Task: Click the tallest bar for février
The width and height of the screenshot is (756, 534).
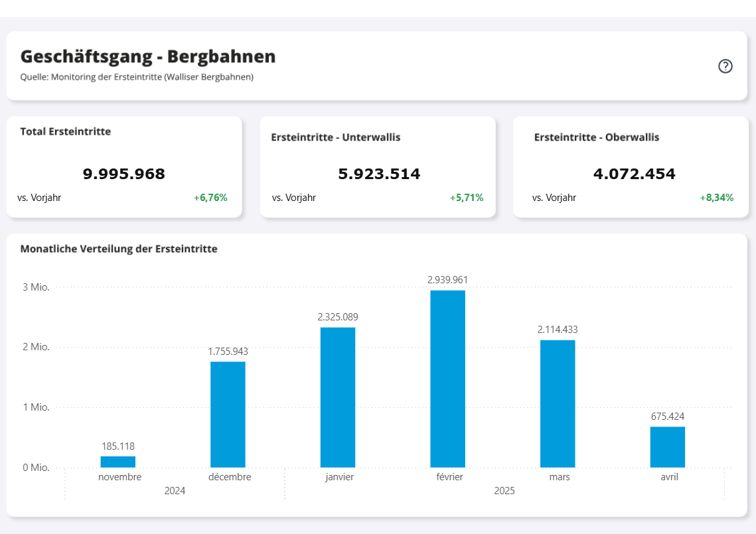Action: 447,378
